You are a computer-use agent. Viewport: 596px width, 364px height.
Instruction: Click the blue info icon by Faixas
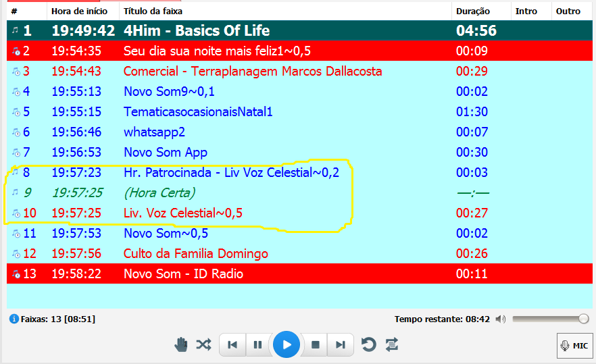point(14,319)
